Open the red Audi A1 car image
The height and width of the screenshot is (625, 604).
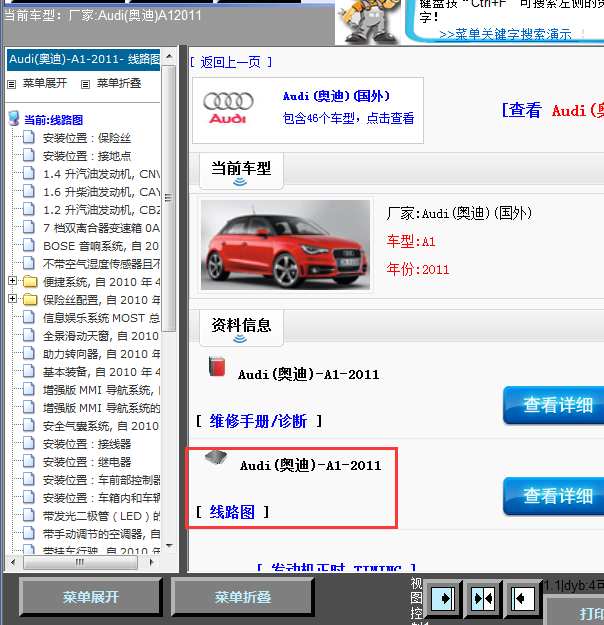point(285,245)
